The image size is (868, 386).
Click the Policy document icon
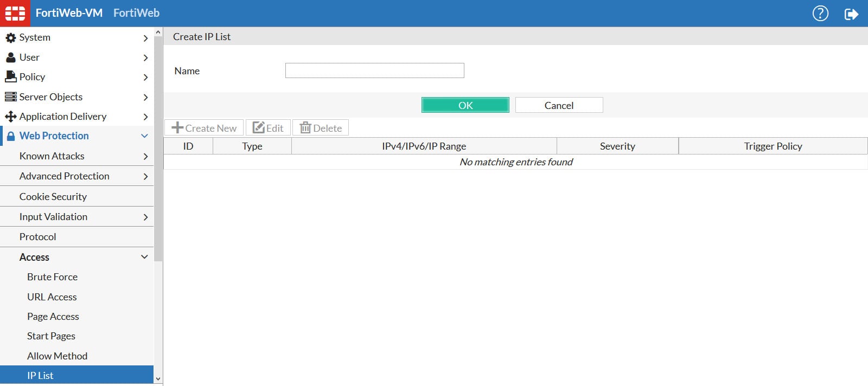pos(10,77)
